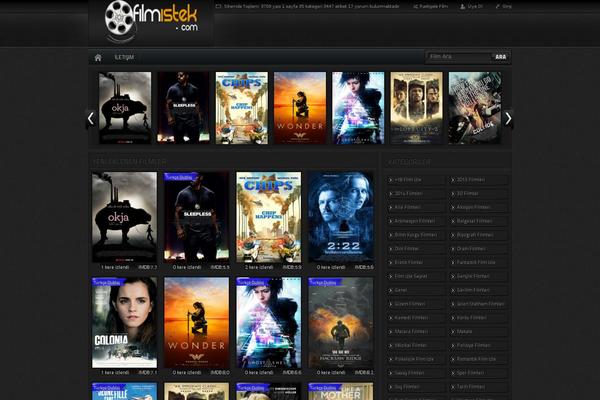
Task: Open the Lost City of Z carousel poster
Action: (416, 108)
